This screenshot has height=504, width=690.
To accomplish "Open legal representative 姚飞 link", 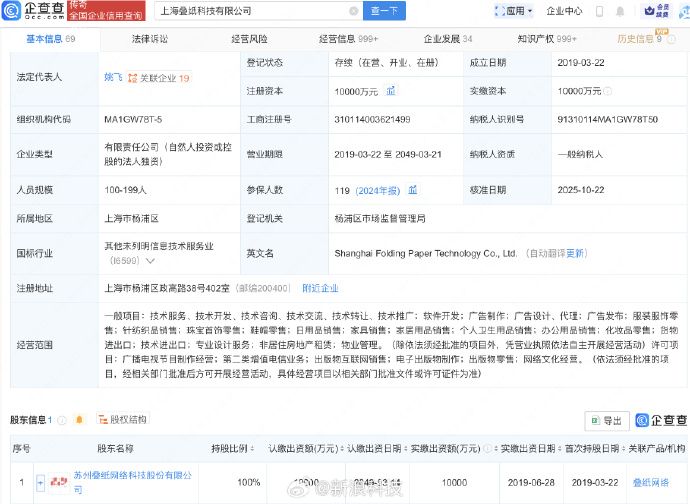I will (x=115, y=76).
